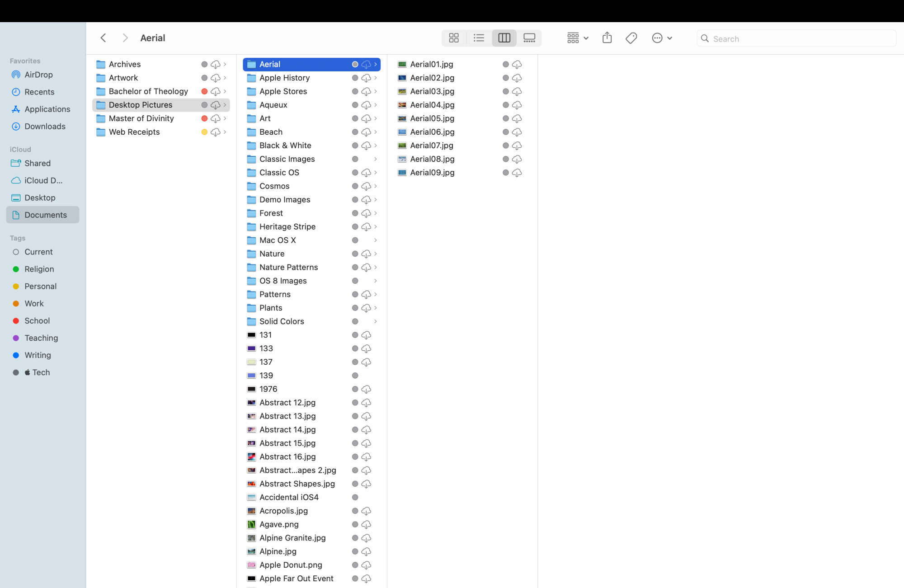Screen dimensions: 904x588
Task: Click the 133 solid color swatch file
Action: click(266, 348)
